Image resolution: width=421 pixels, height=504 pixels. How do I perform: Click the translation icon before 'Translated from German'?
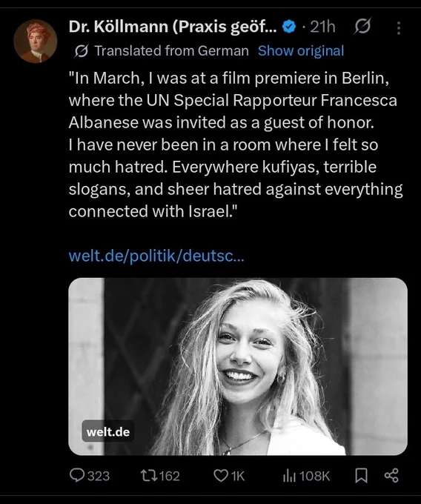click(x=82, y=51)
